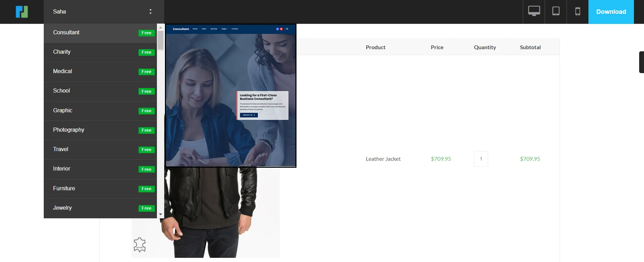Click the site logo in top-left corner
The image size is (644, 262).
pyautogui.click(x=22, y=12)
